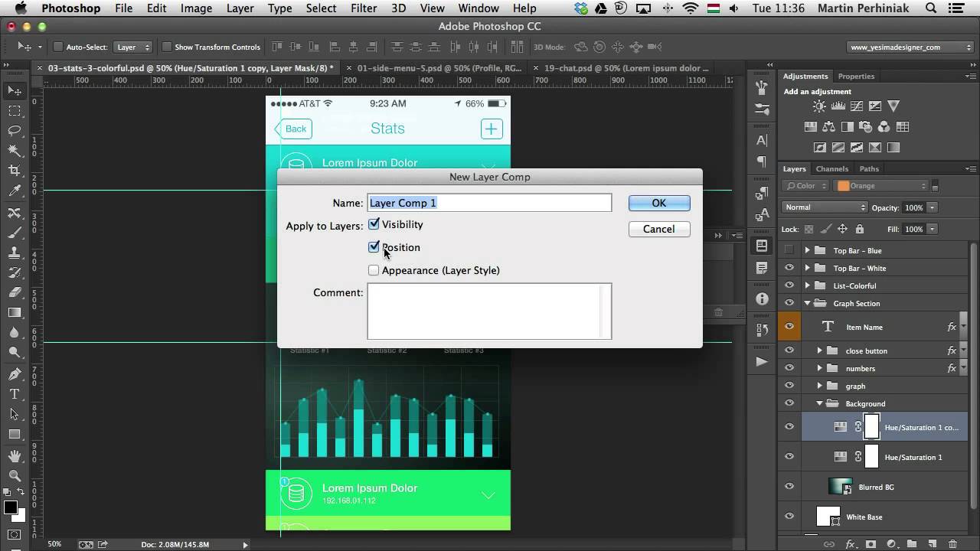Hide the List-Colorful layer group

pos(789,285)
